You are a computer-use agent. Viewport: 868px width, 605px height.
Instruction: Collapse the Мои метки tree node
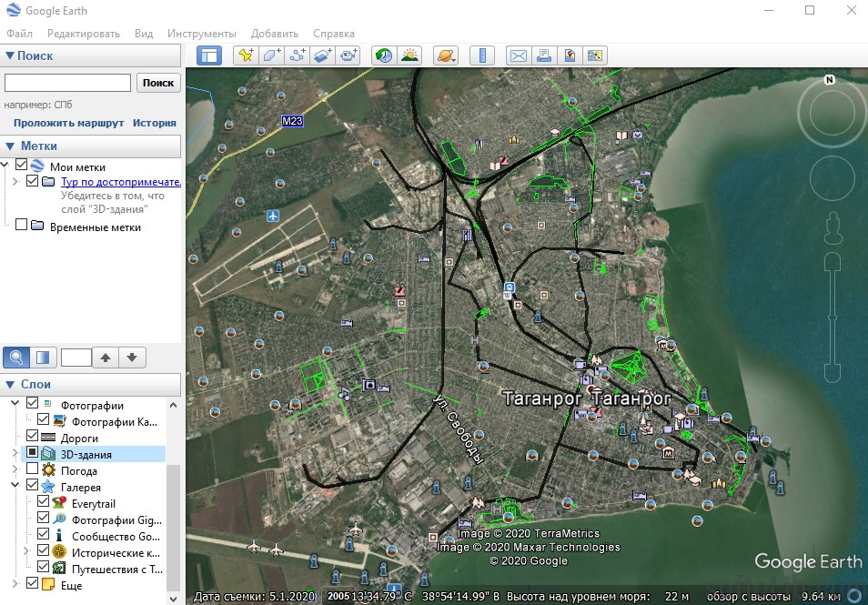point(5,165)
